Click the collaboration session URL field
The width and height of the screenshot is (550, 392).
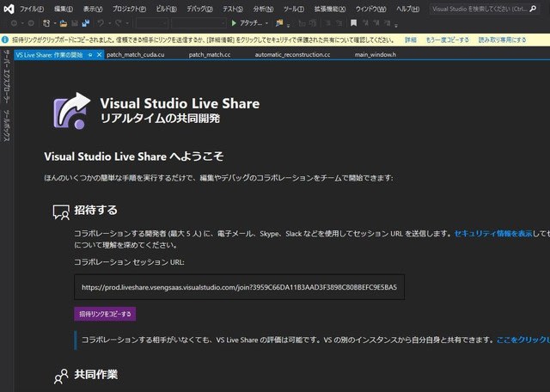[x=239, y=287]
